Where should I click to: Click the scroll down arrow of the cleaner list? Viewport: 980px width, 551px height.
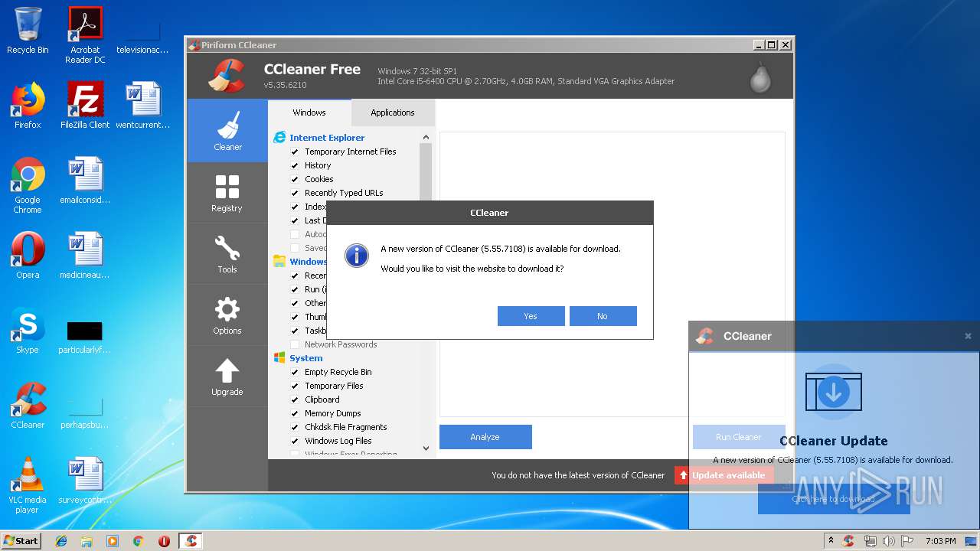point(426,448)
